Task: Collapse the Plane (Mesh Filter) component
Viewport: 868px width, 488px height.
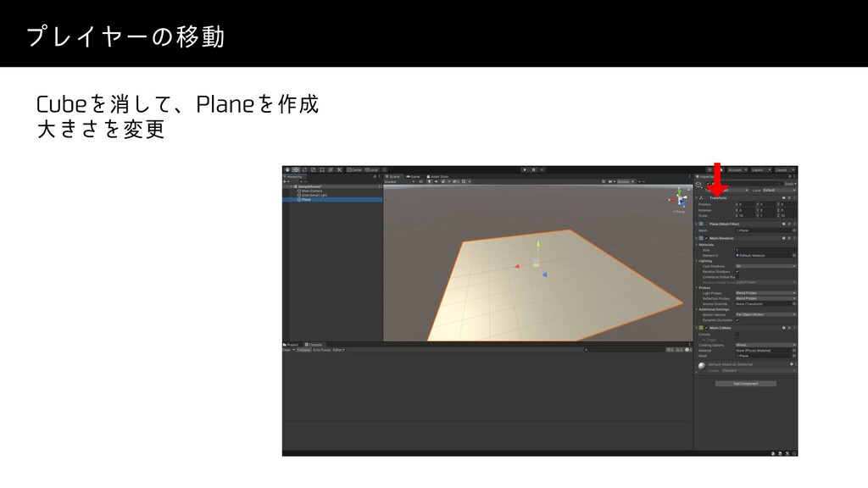Action: [697, 224]
